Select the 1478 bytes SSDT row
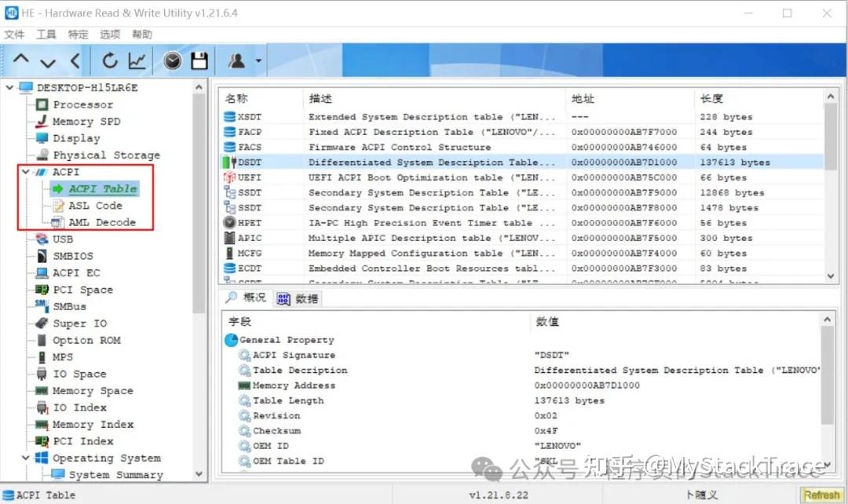Image resolution: width=848 pixels, height=504 pixels. [521, 208]
